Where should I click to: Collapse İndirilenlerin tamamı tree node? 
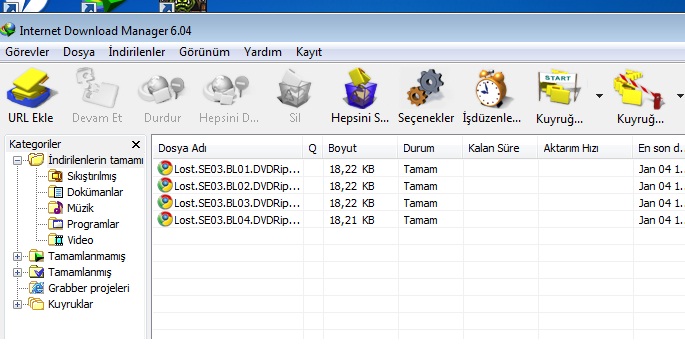(x=17, y=160)
